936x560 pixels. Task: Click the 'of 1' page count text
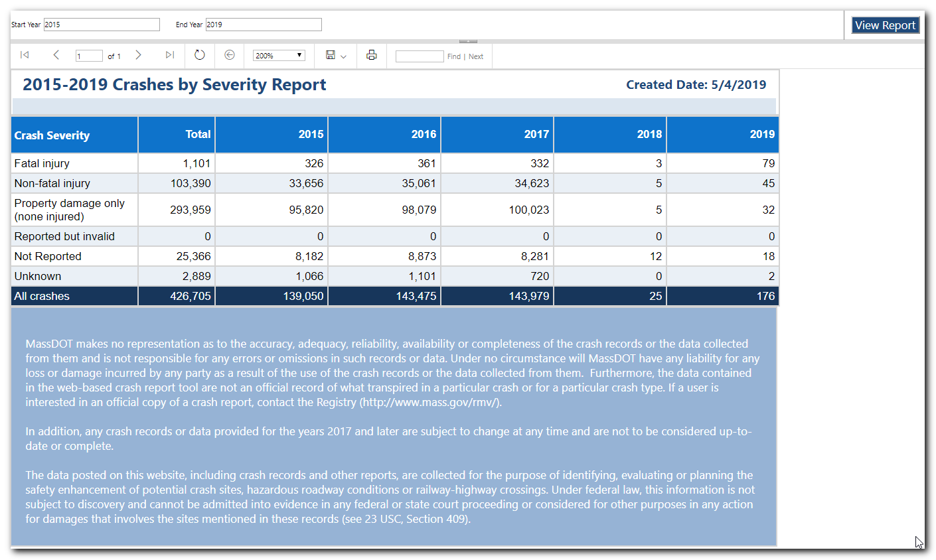point(114,56)
